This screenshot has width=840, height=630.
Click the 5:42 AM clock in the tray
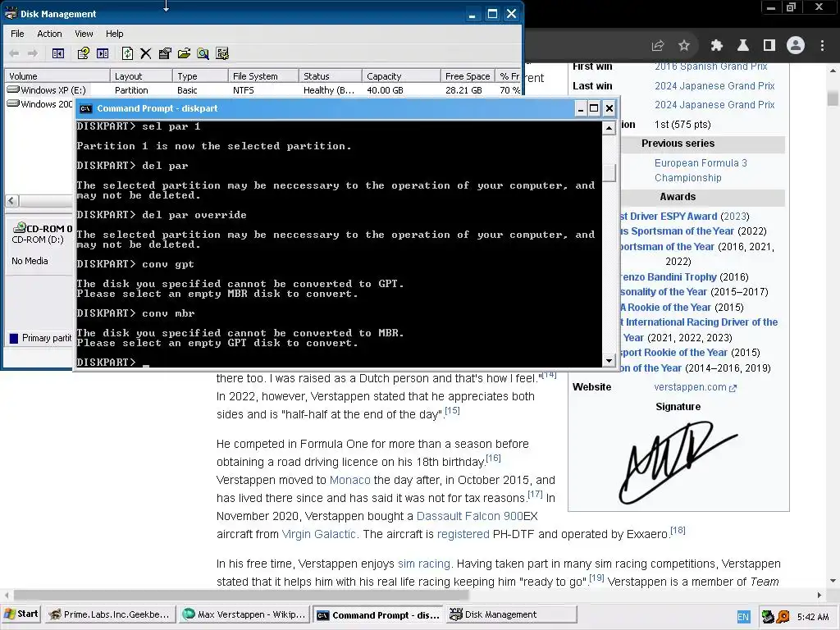click(813, 617)
